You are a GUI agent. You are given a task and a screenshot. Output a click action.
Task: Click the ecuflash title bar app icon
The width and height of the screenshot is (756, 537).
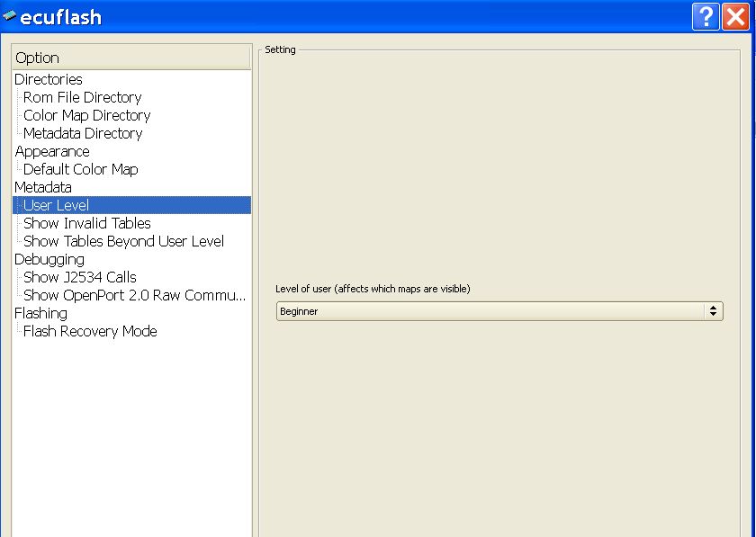(x=9, y=16)
